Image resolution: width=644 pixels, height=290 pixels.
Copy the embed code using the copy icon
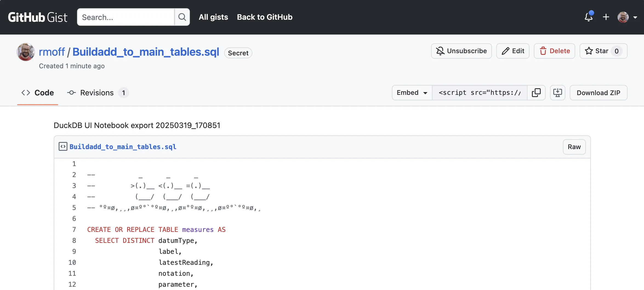point(536,93)
